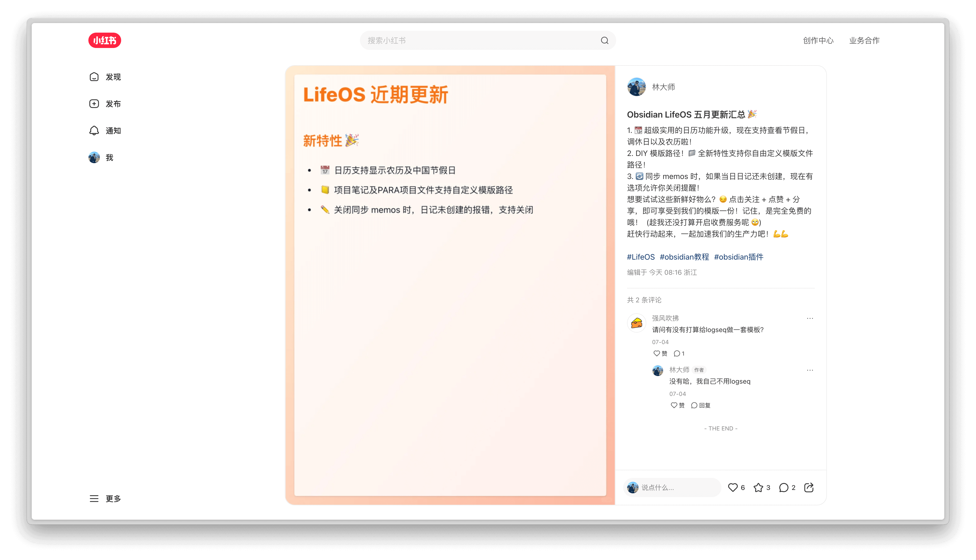
Task: Go to 发现 in sidebar
Action: [105, 77]
